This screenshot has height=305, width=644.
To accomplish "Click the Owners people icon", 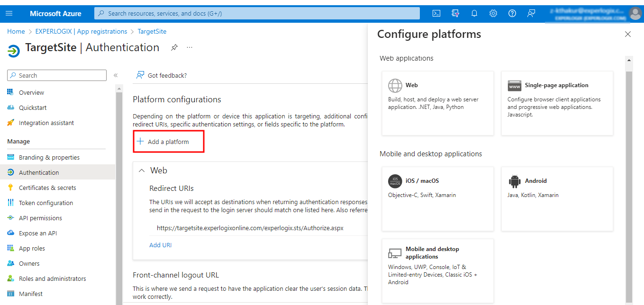I will click(x=10, y=263).
